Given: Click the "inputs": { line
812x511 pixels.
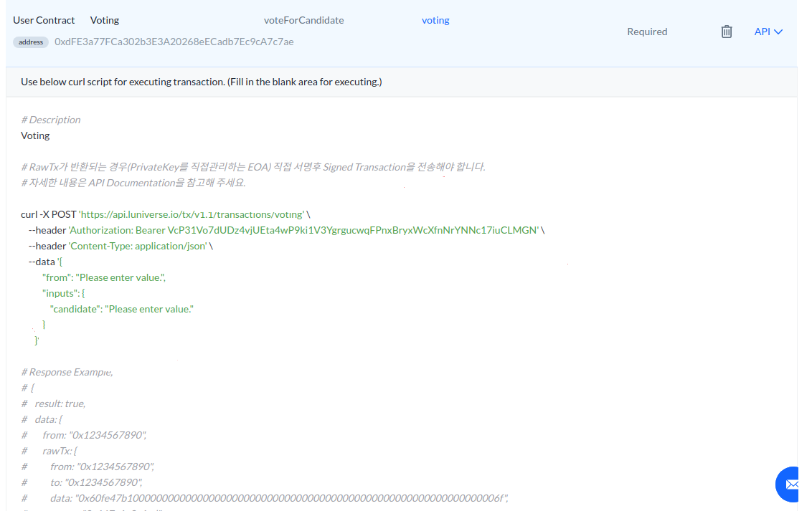Looking at the screenshot, I should click(63, 293).
